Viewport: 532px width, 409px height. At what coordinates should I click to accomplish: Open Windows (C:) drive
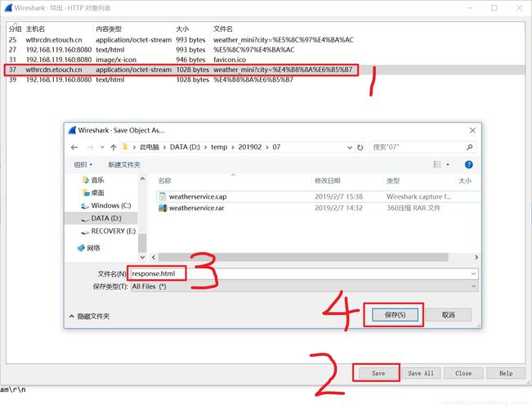tap(106, 205)
